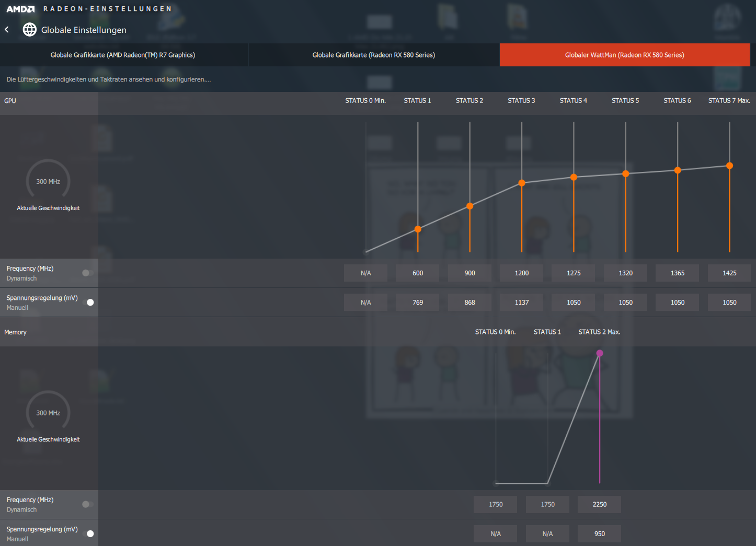The image size is (756, 546).
Task: Click GPU voltage field 1137
Action: tap(522, 302)
